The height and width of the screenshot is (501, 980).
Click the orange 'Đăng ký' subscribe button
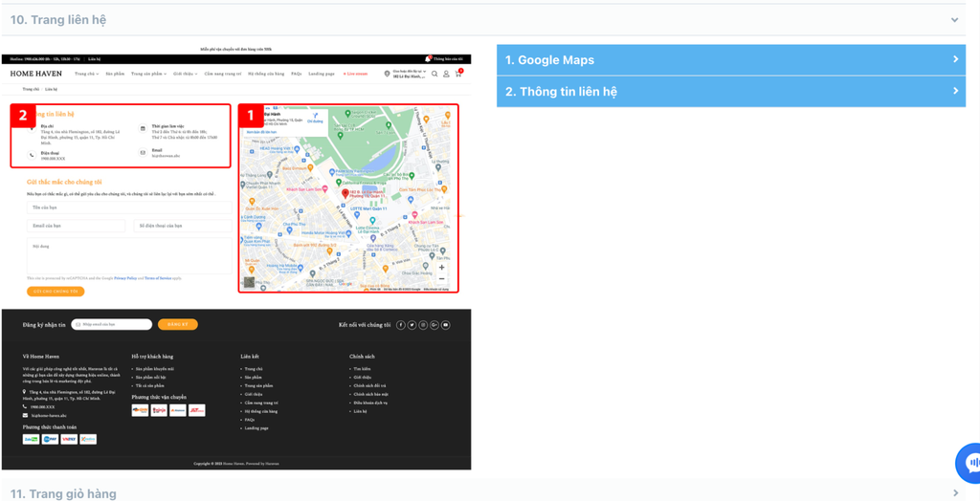(177, 325)
